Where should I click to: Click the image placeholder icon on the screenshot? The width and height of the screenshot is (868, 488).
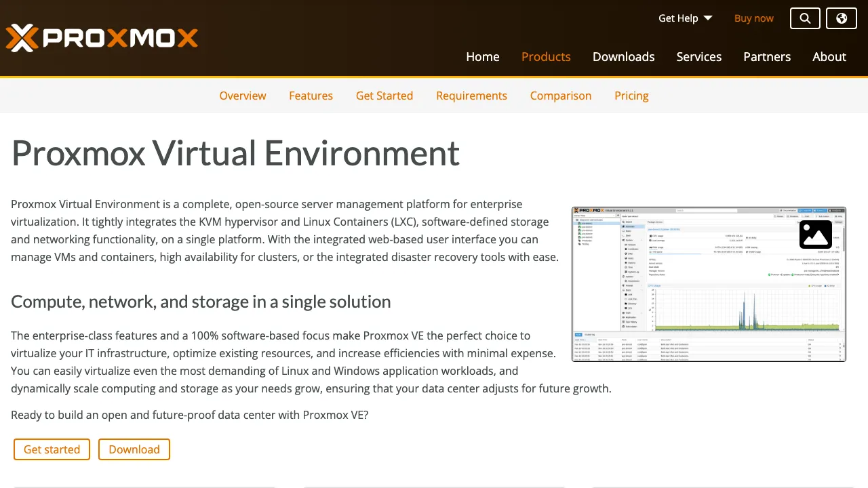pos(815,234)
